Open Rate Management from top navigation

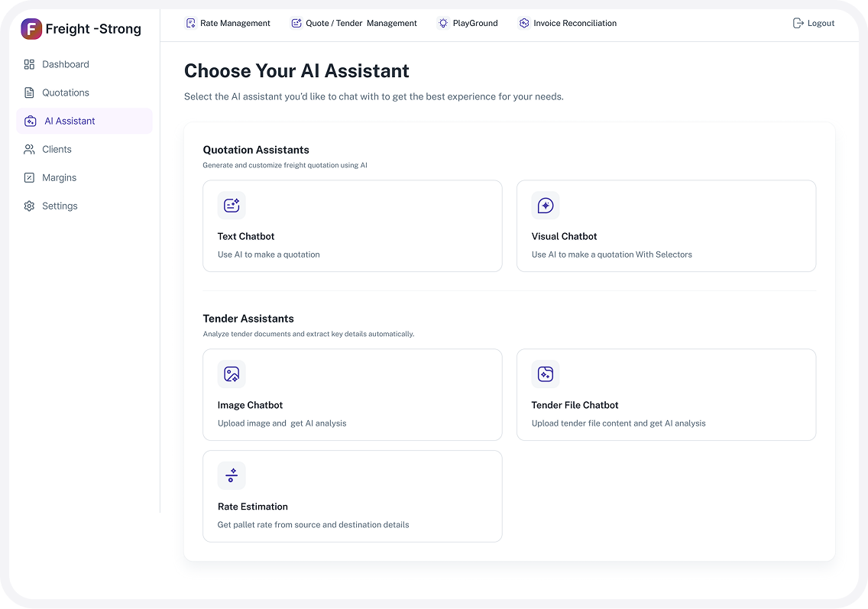coord(228,23)
